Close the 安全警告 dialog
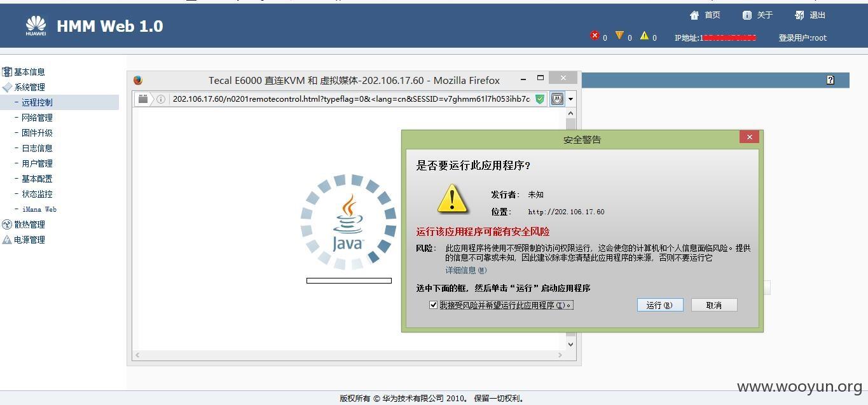Screen dimensions: 868x405 (x=749, y=137)
